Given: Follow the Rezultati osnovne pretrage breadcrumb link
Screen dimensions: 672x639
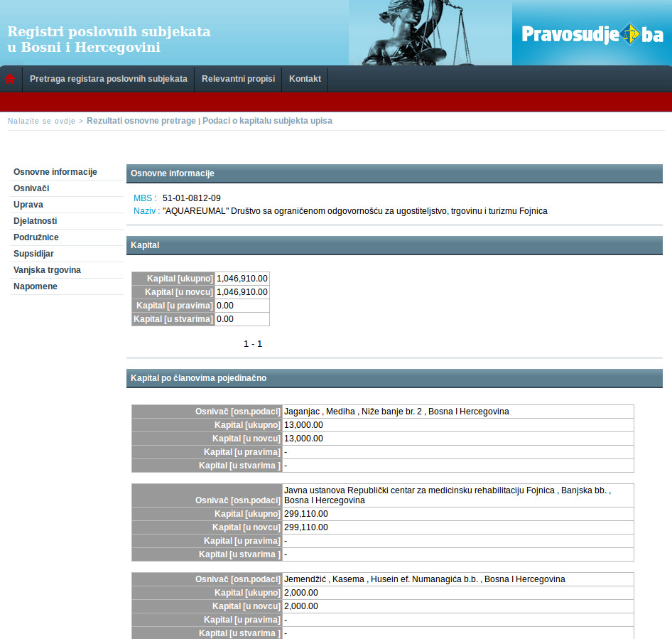Looking at the screenshot, I should click(x=141, y=121).
